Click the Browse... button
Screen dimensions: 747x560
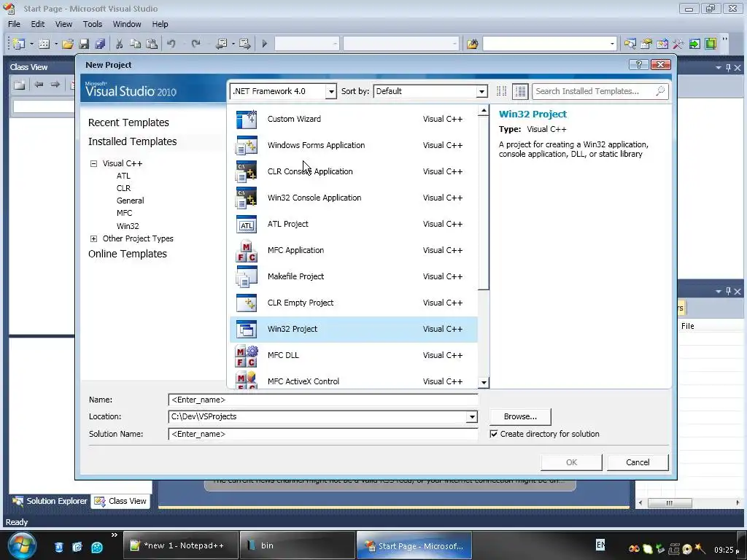click(520, 416)
